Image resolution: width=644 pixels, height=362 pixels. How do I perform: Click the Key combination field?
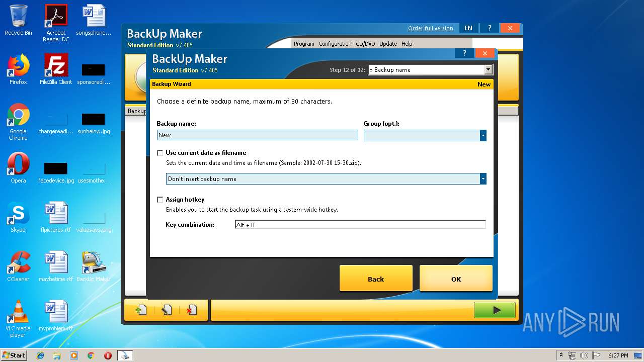pyautogui.click(x=360, y=225)
